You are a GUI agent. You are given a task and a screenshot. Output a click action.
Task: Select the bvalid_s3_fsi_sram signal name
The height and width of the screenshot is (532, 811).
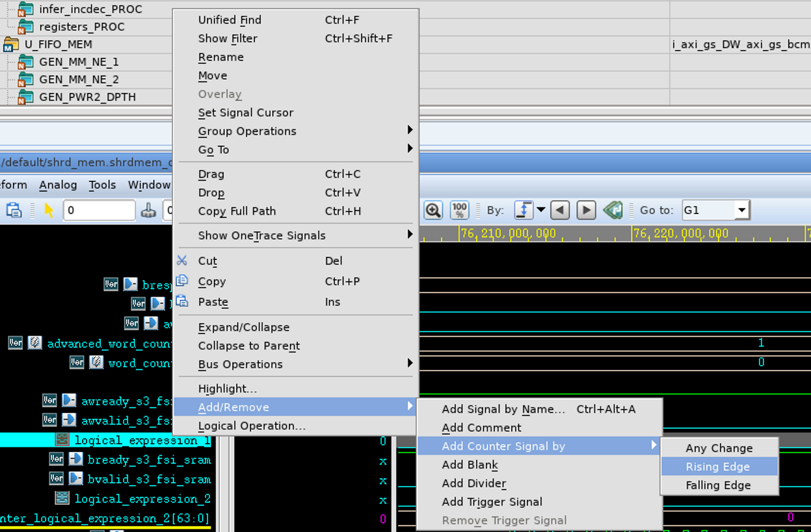pyautogui.click(x=149, y=479)
